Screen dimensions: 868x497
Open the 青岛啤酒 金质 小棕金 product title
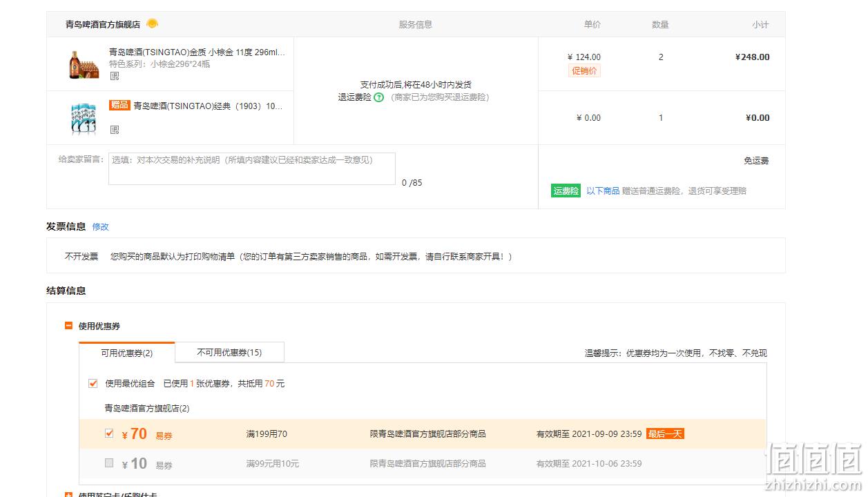coord(197,52)
